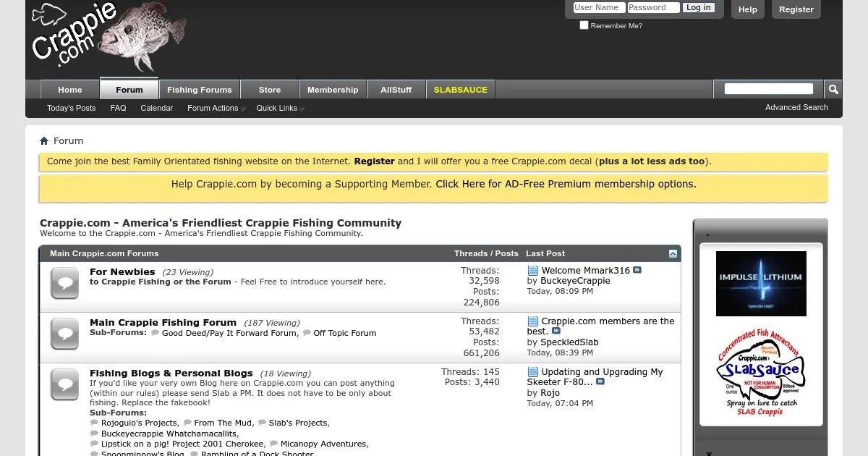Open the AllStuff tab
Viewport: 868px width, 456px height.
[x=396, y=90]
